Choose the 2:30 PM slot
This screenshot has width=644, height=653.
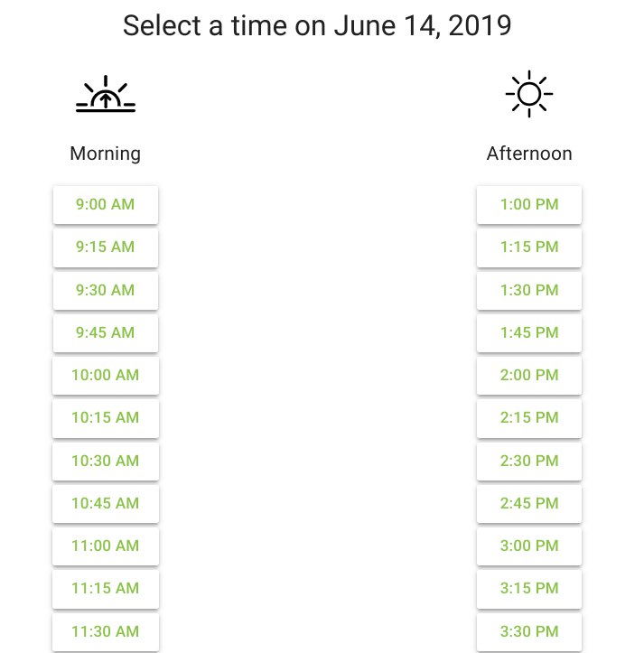[529, 461]
